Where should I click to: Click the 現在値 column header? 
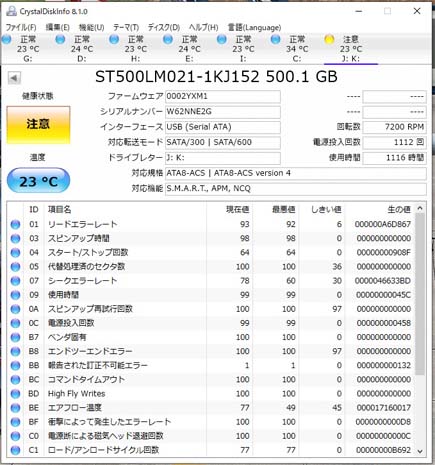230,209
